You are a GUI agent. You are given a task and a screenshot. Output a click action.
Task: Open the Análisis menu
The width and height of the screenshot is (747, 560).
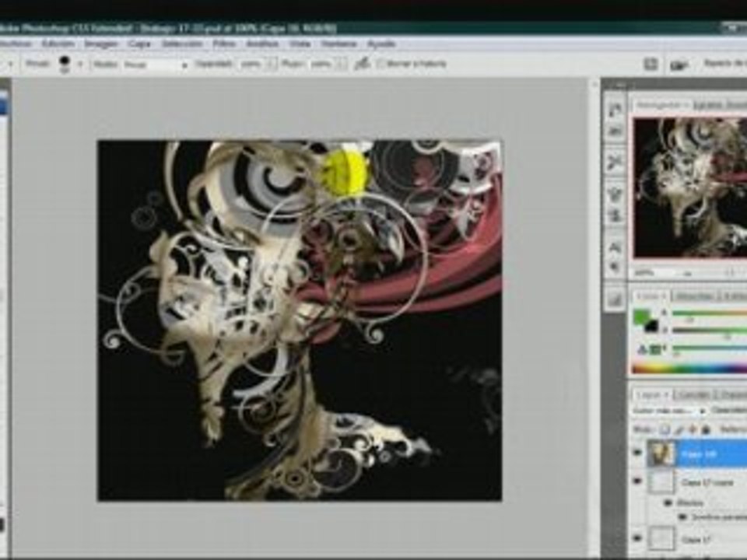(262, 44)
